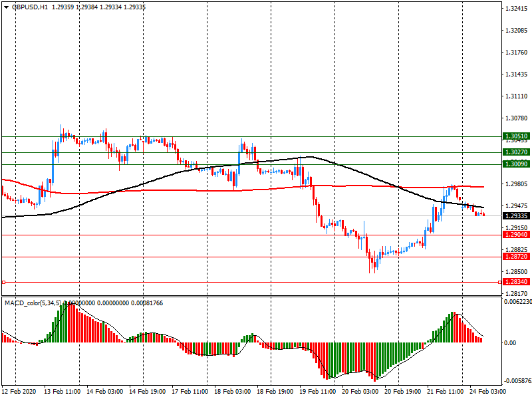Select the 24 Feb 03:00 time axis label

tap(487, 391)
